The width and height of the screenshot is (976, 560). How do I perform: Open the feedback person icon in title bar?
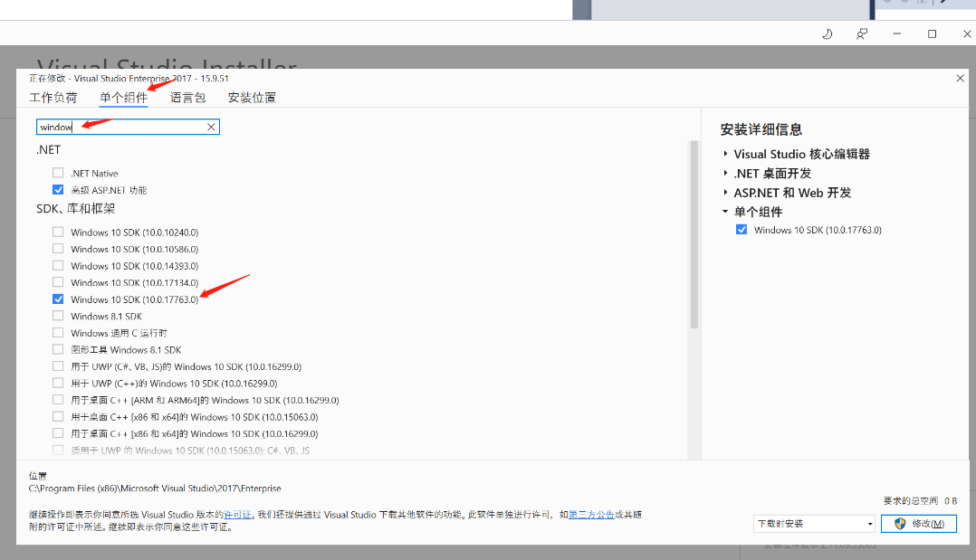[862, 33]
